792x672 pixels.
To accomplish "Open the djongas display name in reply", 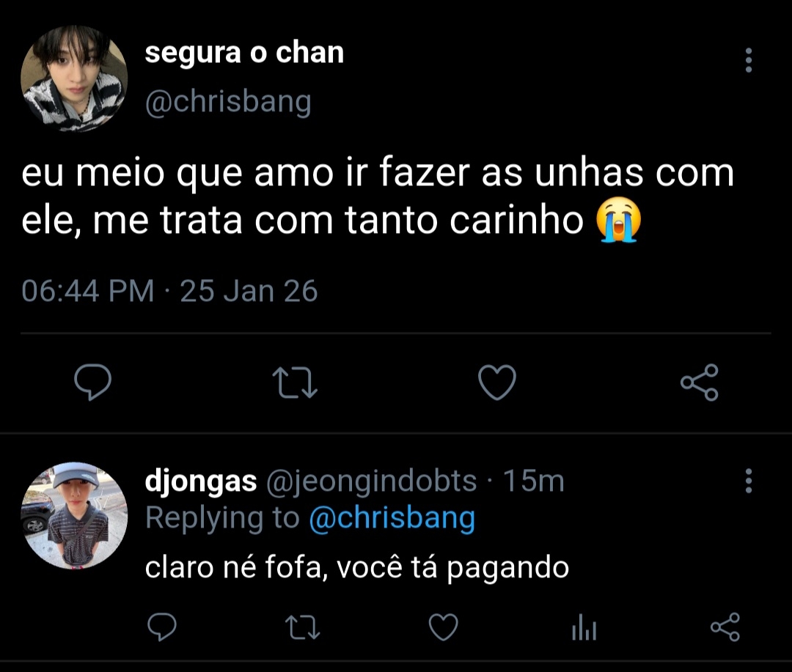I will (201, 481).
